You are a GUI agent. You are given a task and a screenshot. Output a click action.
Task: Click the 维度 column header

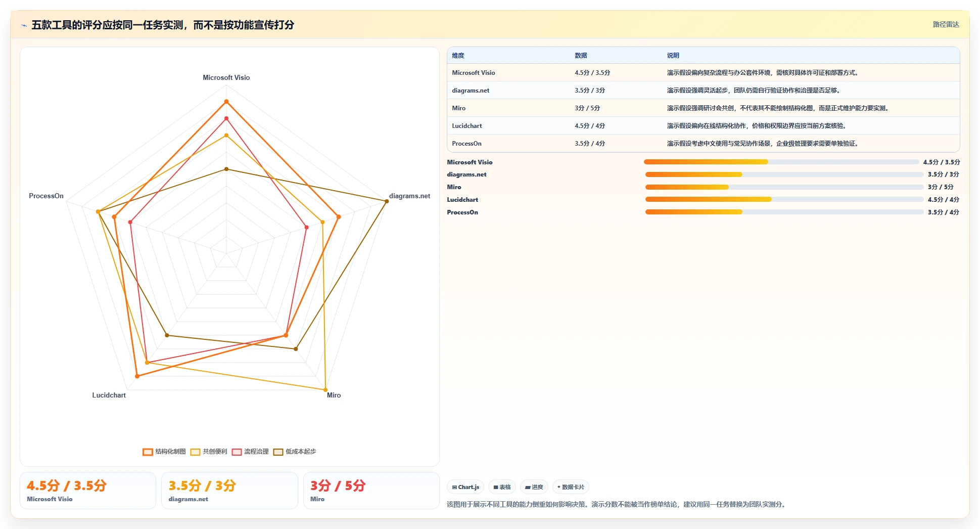click(458, 56)
